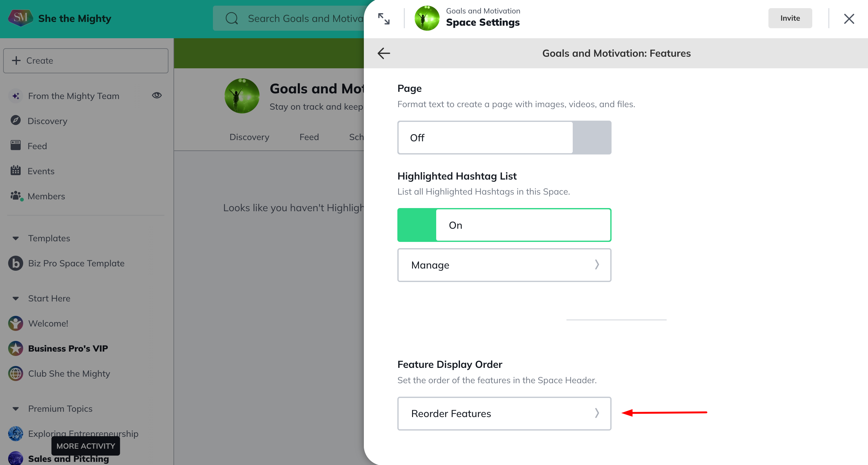Click the Feed icon in sidebar
Screen dimensions: 868x465
(16, 145)
